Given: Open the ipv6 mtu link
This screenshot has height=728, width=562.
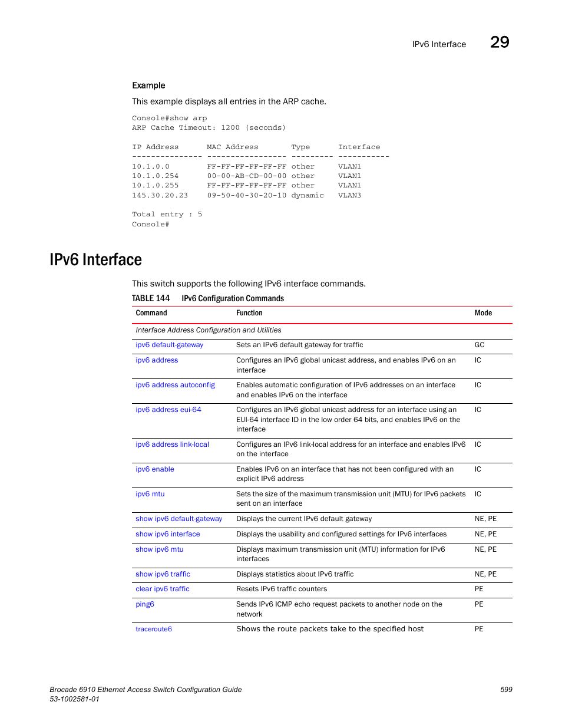Looking at the screenshot, I should [x=150, y=494].
